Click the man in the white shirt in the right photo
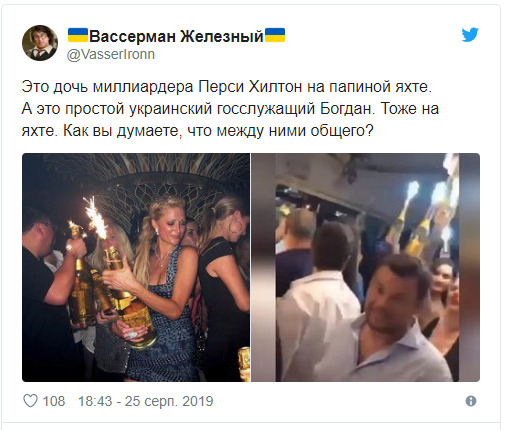 [x=317, y=300]
